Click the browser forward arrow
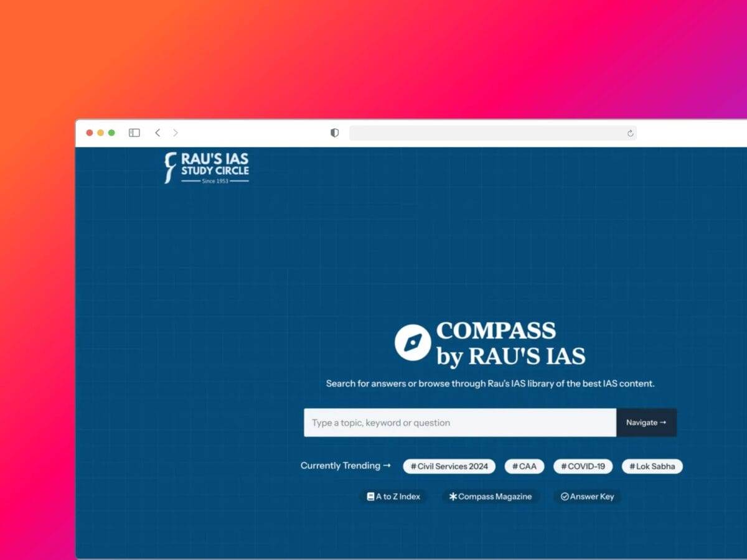 point(176,133)
